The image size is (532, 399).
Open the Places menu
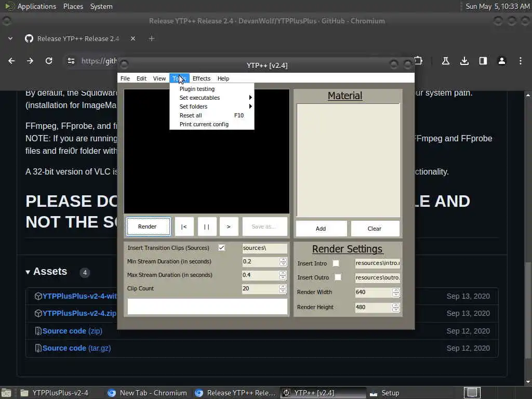pyautogui.click(x=73, y=6)
